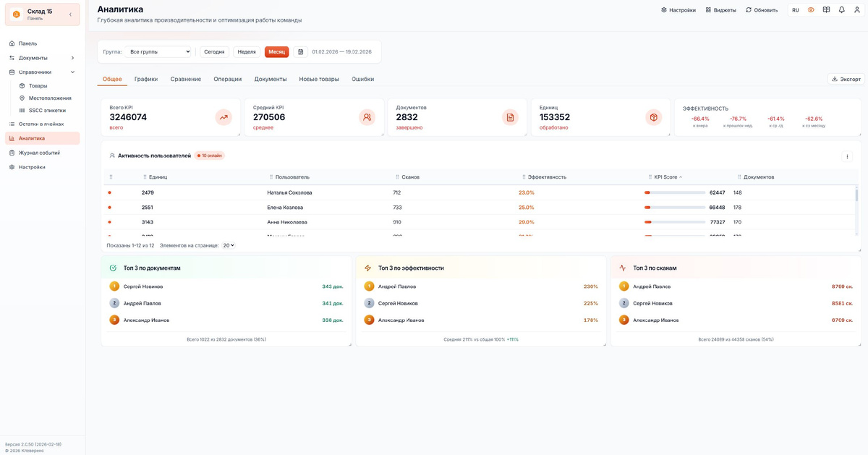Image resolution: width=868 pixels, height=455 pixels.
Task: Click the KPI progress bar in the 77327 row
Action: pyautogui.click(x=675, y=222)
